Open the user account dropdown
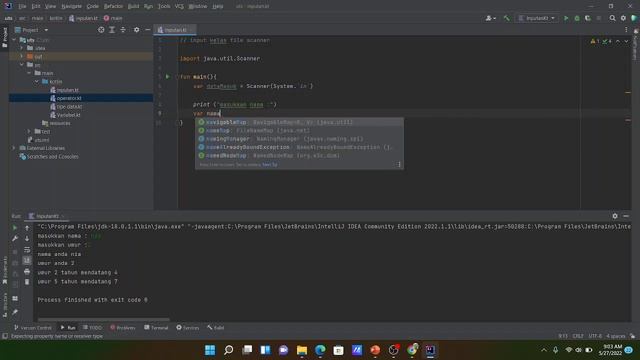The width and height of the screenshot is (640, 360). [x=490, y=18]
